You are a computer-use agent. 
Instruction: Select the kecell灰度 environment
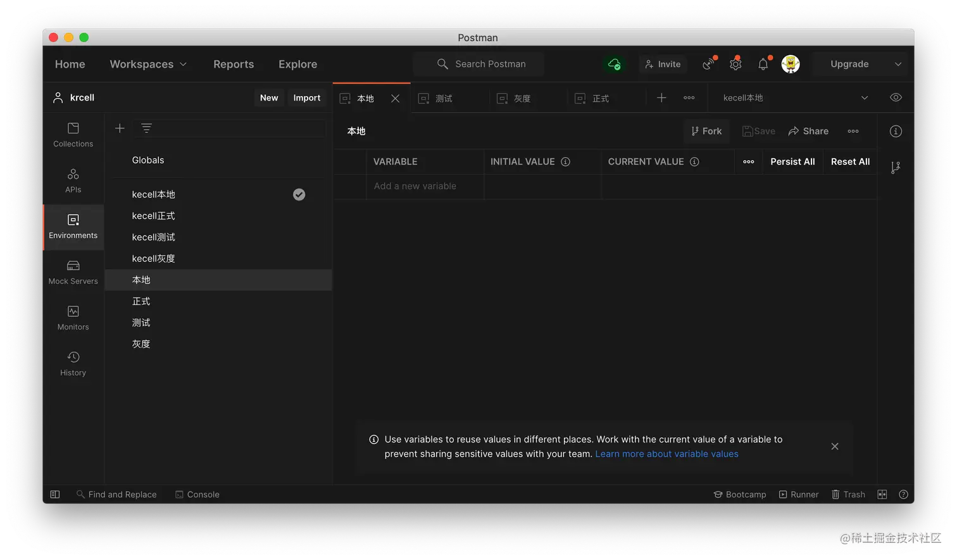[218, 258]
